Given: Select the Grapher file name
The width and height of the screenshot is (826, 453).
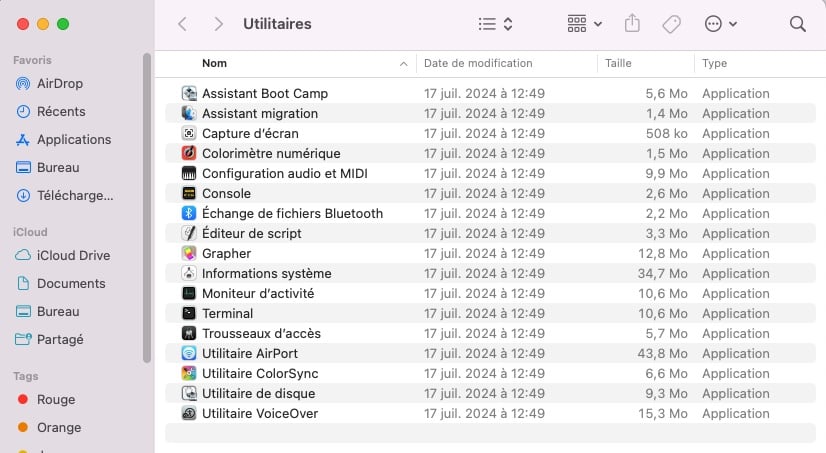Looking at the screenshot, I should pyautogui.click(x=227, y=253).
